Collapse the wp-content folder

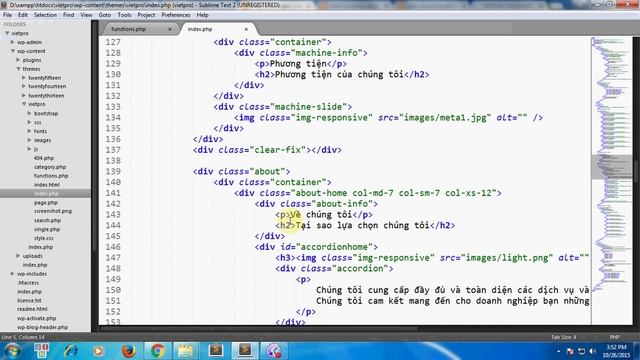[13, 51]
